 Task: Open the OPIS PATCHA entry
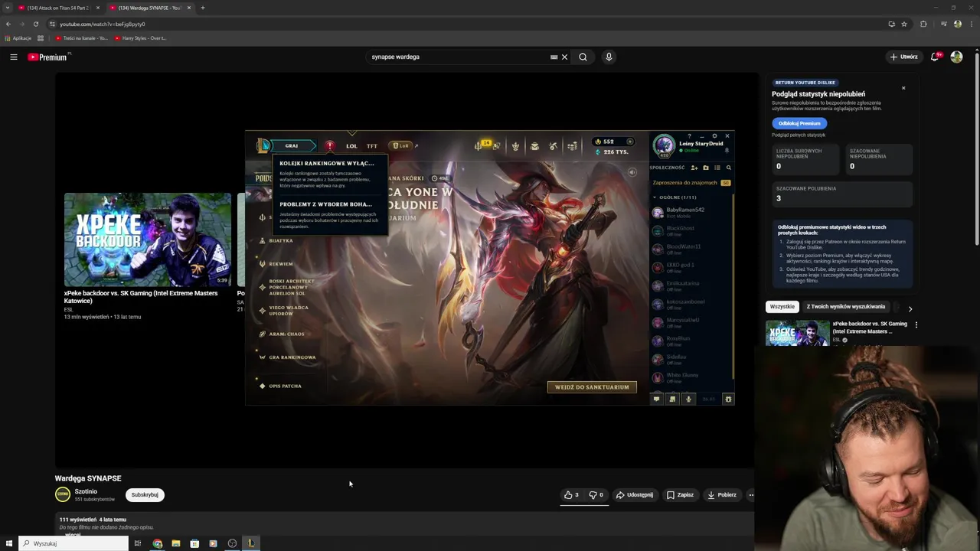[x=285, y=386]
